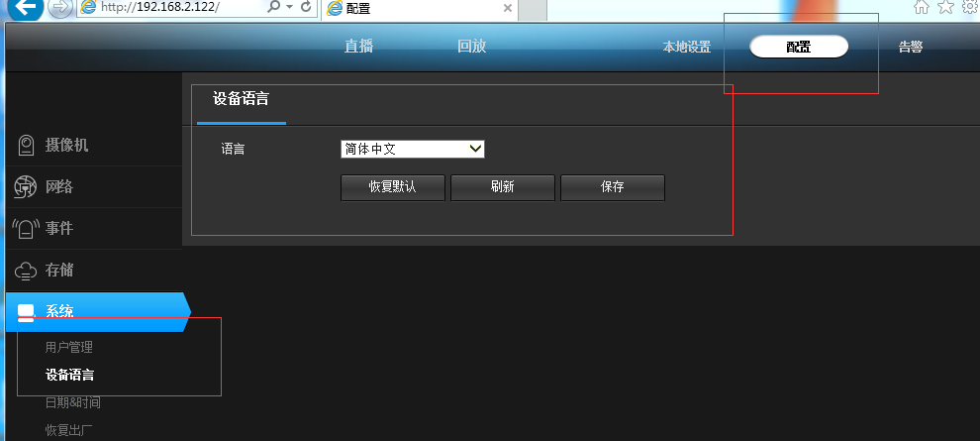This screenshot has width=980, height=441.
Task: Open the browser tools gear icon
Action: click(x=971, y=7)
